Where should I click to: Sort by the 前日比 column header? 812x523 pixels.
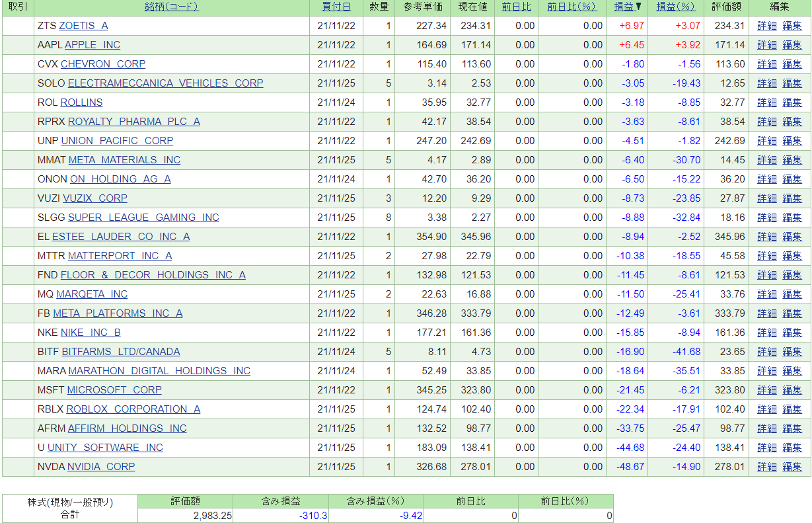(516, 7)
